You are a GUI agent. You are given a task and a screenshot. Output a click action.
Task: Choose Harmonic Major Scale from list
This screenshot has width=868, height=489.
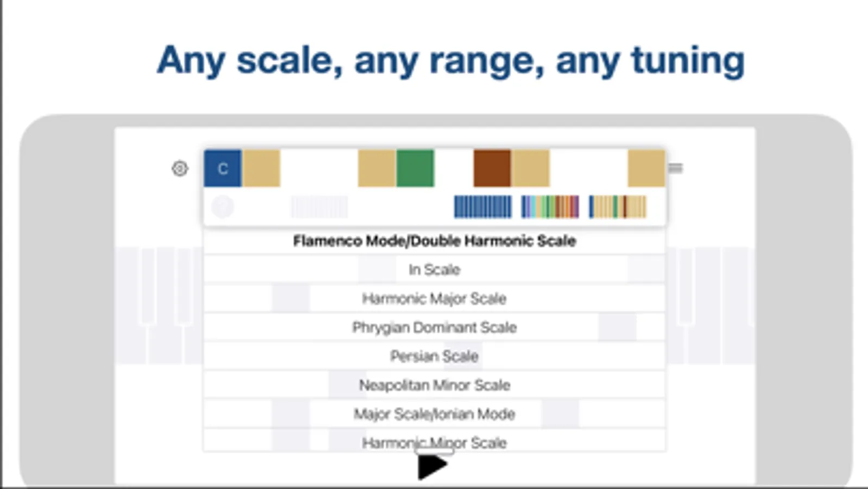(x=434, y=298)
